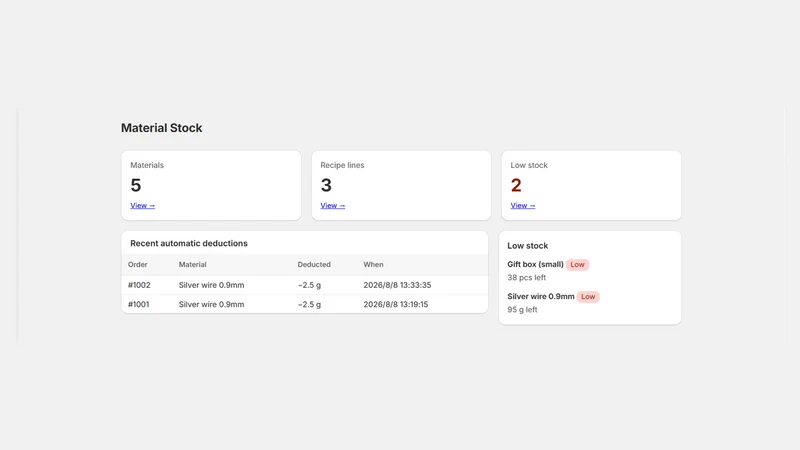Viewport: 800px width, 450px height.
Task: Click the 2026/8/8 13:33:35 timestamp
Action: [397, 285]
